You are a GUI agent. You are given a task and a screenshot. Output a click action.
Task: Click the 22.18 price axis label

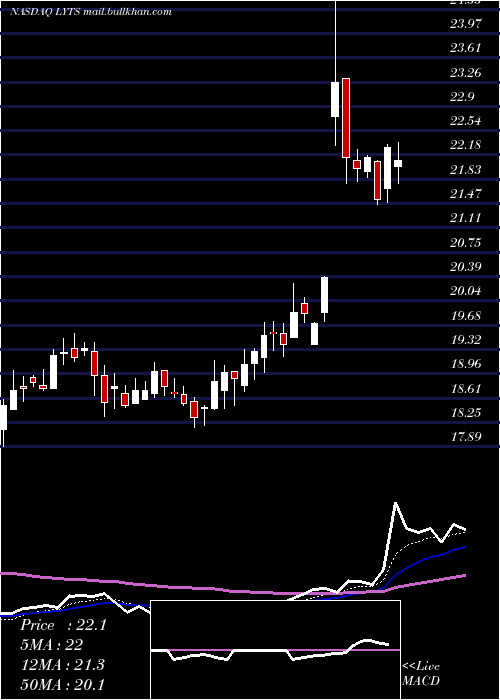466,145
